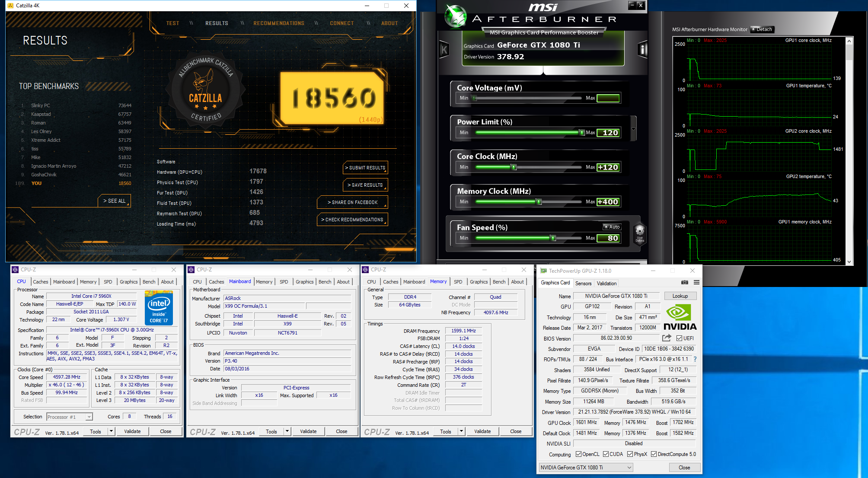
Task: Open Tools dropdown arrow in CPU-Z Memory window
Action: [x=461, y=431]
